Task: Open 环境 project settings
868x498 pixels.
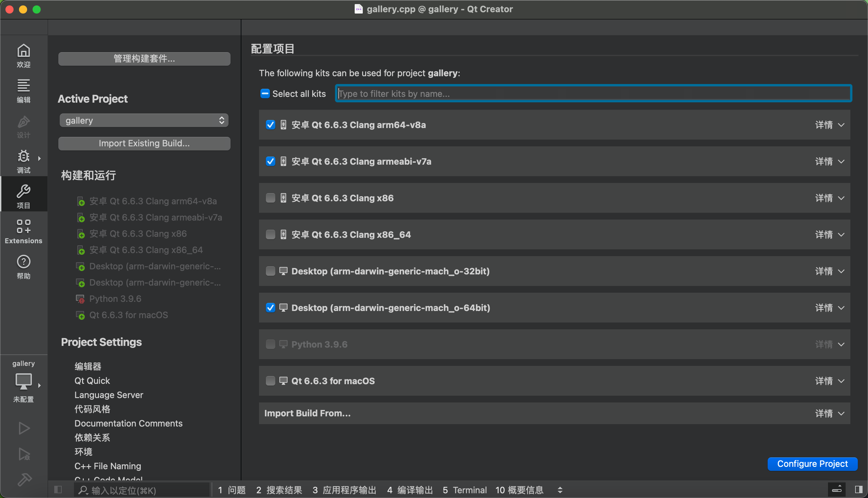Action: (83, 452)
